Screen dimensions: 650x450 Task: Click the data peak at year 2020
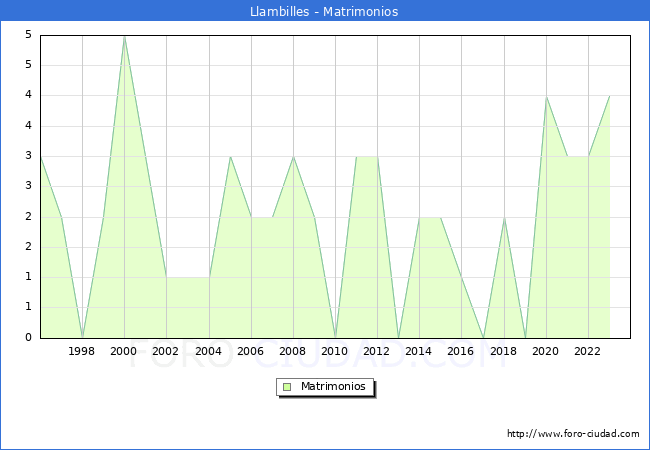point(546,97)
